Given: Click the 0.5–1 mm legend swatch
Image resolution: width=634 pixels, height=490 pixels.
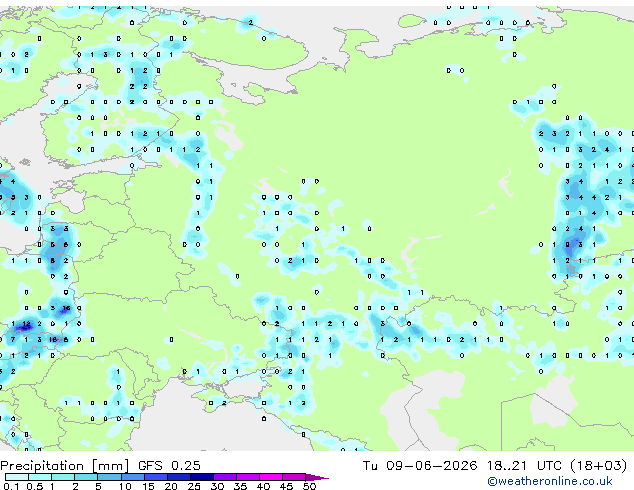Looking at the screenshot, I should click(x=40, y=477).
